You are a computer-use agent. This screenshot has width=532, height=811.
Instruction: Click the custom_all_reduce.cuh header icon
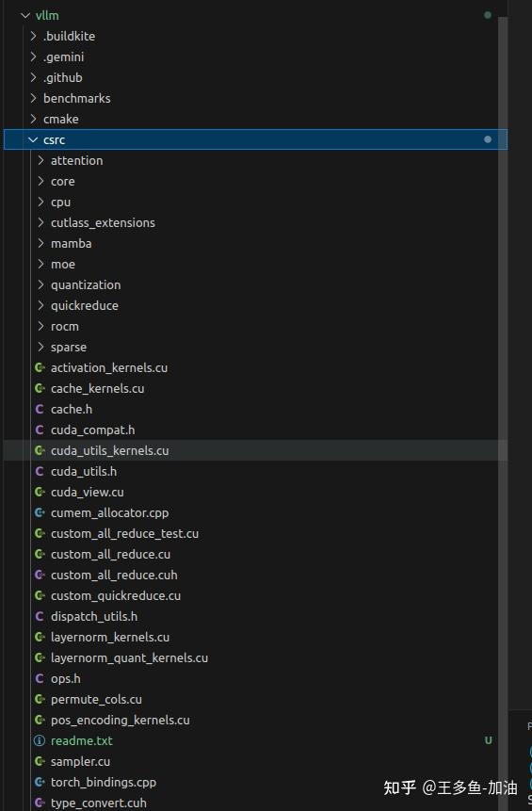coord(40,575)
